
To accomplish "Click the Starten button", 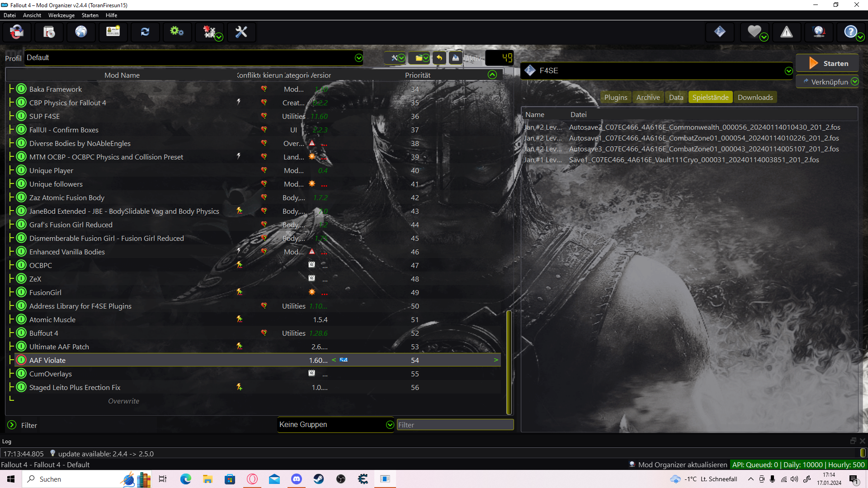I will point(827,64).
